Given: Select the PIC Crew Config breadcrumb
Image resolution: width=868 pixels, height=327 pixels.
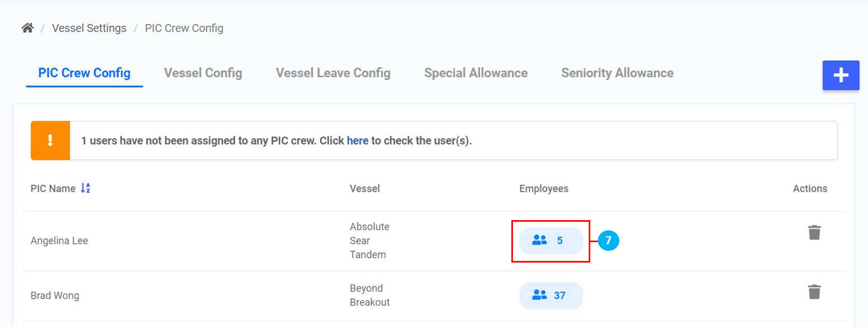Looking at the screenshot, I should click(184, 27).
